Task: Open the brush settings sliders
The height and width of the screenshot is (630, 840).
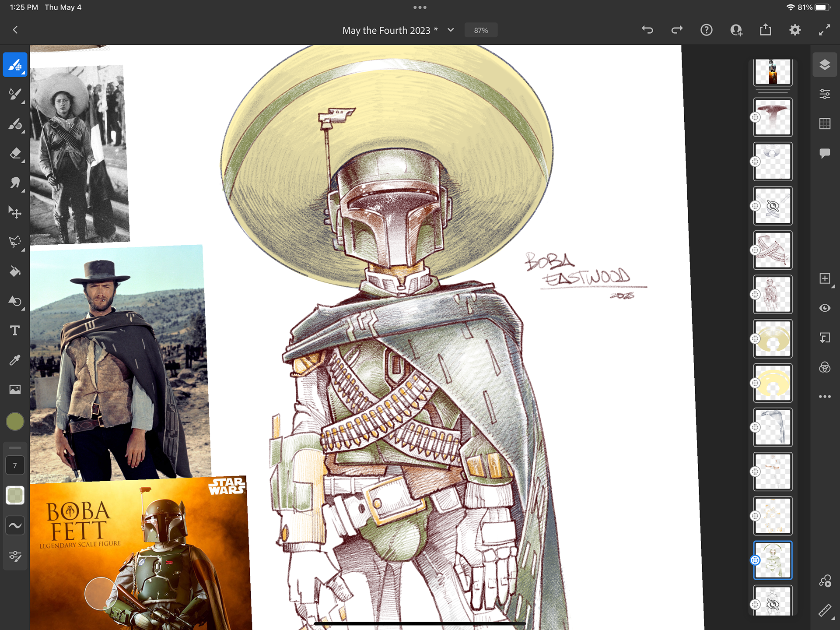Action: tap(15, 556)
